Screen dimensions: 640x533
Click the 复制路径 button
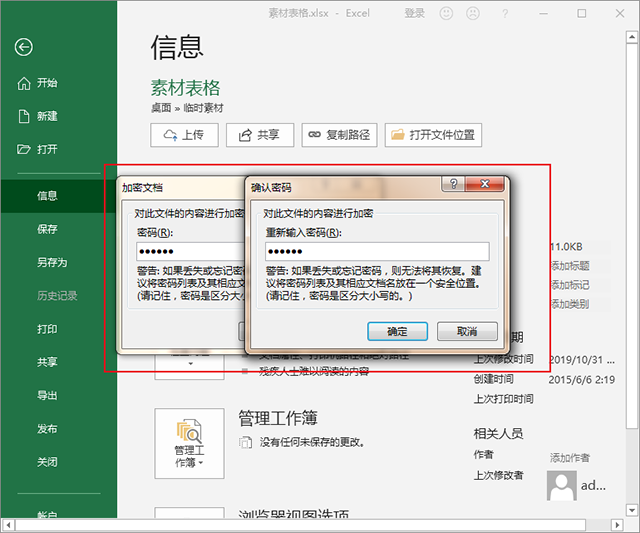[339, 135]
